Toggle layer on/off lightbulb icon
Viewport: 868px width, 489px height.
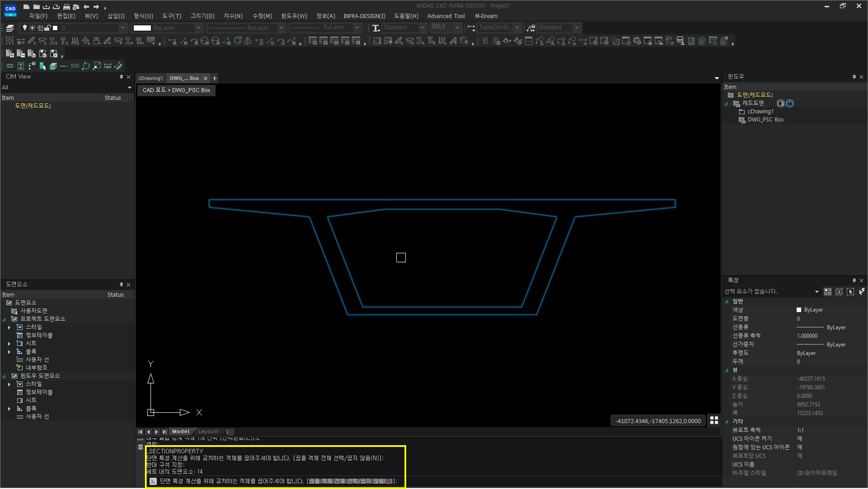[25, 28]
